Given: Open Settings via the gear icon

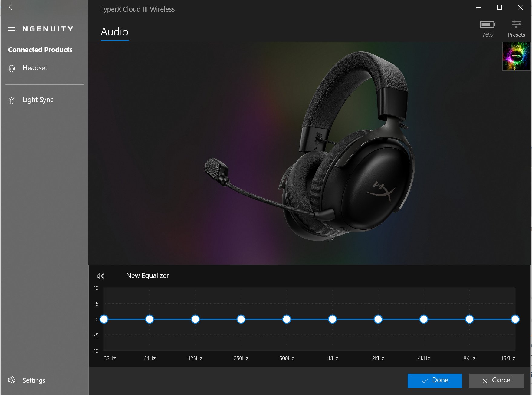Looking at the screenshot, I should click(12, 380).
